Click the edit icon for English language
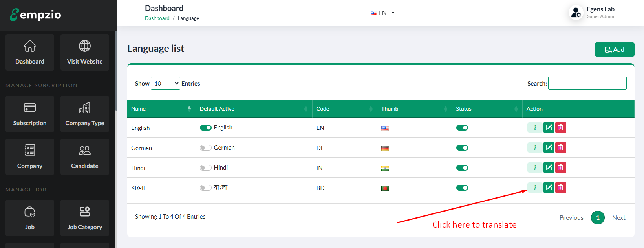The width and height of the screenshot is (644, 248). point(549,128)
